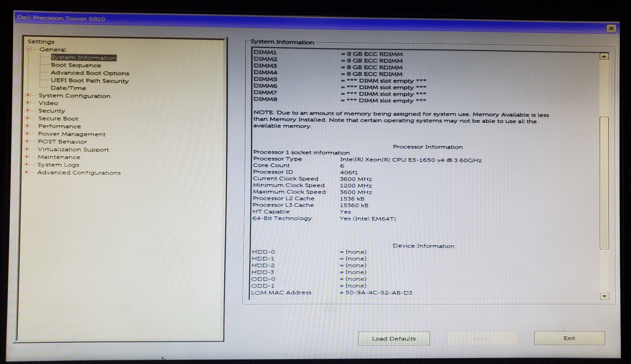The width and height of the screenshot is (631, 364).
Task: Open UEFI Boot Path Security
Action: [90, 81]
